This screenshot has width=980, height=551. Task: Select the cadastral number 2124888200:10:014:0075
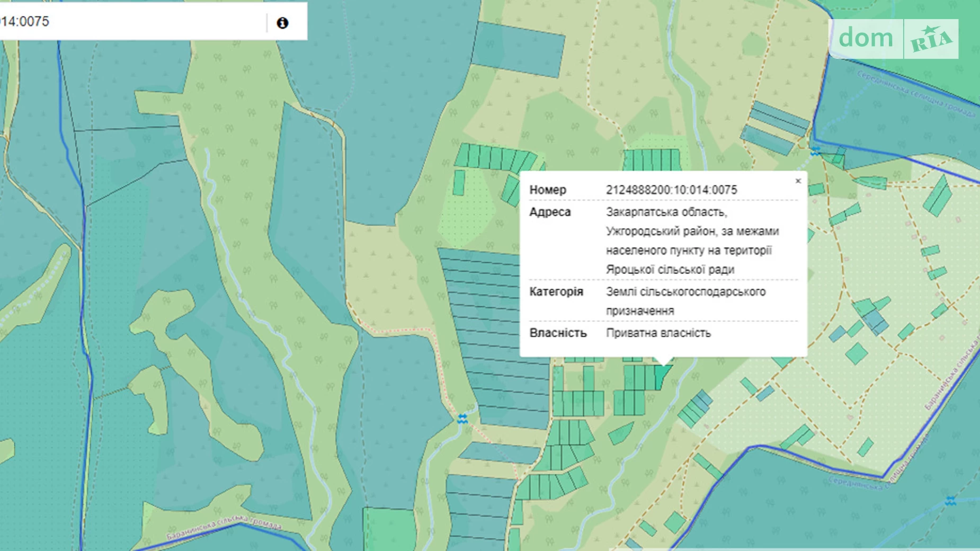(x=671, y=190)
